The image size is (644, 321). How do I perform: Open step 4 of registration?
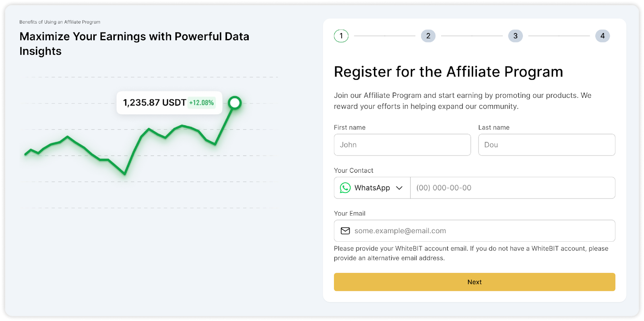coord(603,36)
